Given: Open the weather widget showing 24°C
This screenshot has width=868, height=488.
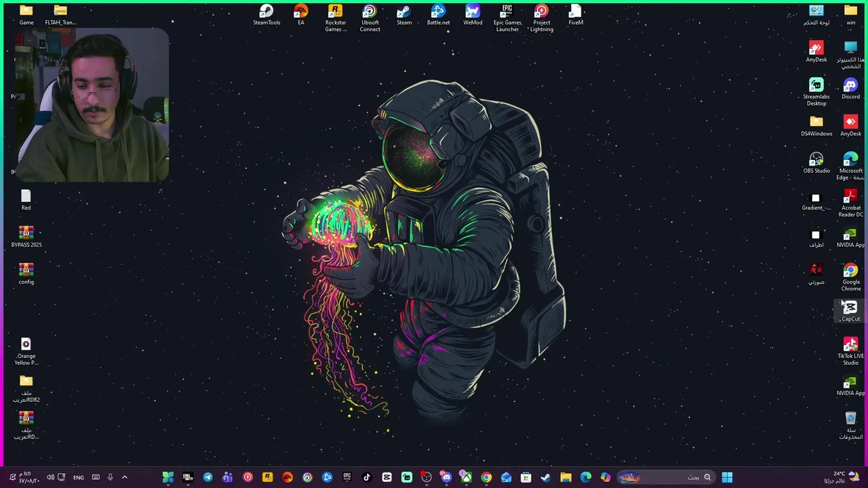Looking at the screenshot, I should (842, 477).
